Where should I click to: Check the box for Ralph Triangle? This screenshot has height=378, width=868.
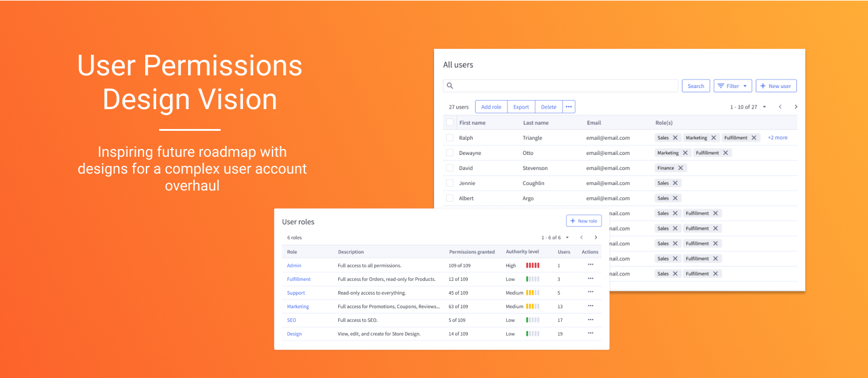click(450, 137)
